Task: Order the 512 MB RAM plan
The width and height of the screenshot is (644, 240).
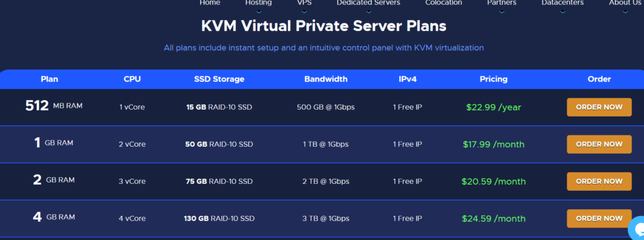Action: point(599,107)
